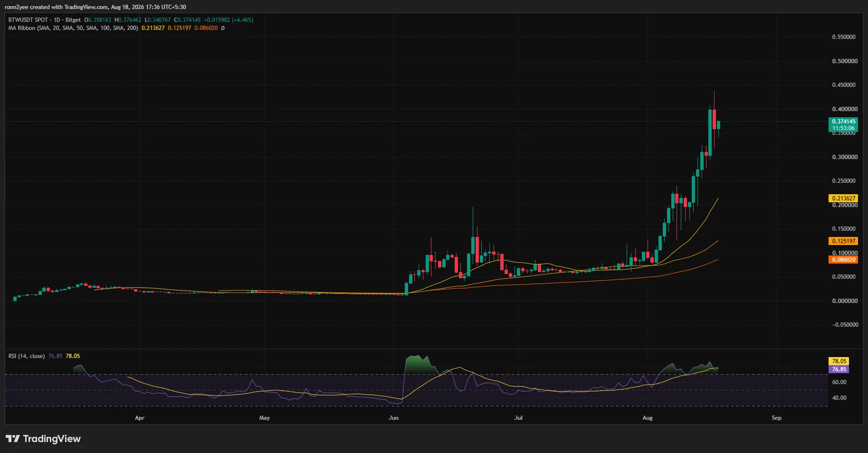Image resolution: width=868 pixels, height=453 pixels.
Task: Click the orange 0.125197 price-axis tag
Action: 843,241
